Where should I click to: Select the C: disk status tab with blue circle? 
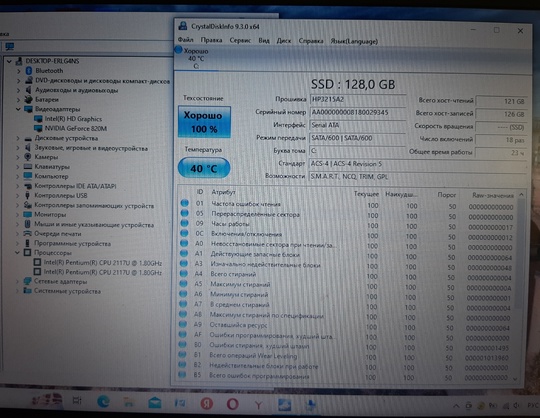196,58
